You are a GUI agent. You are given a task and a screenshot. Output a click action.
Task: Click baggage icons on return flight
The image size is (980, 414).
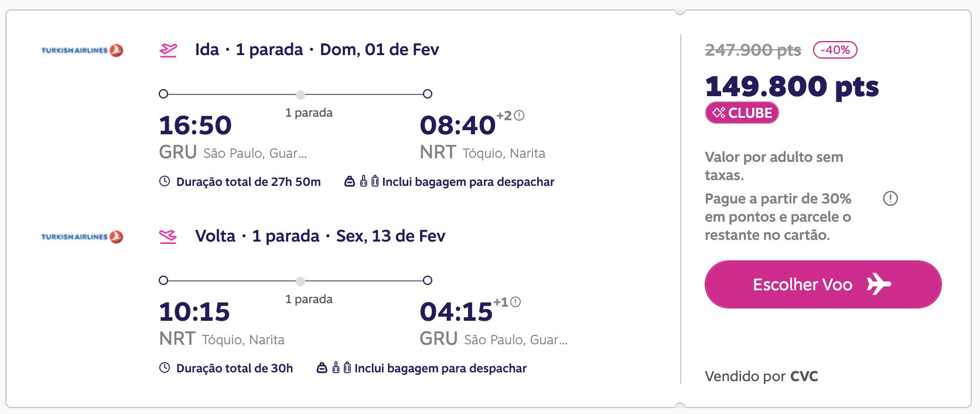click(334, 368)
